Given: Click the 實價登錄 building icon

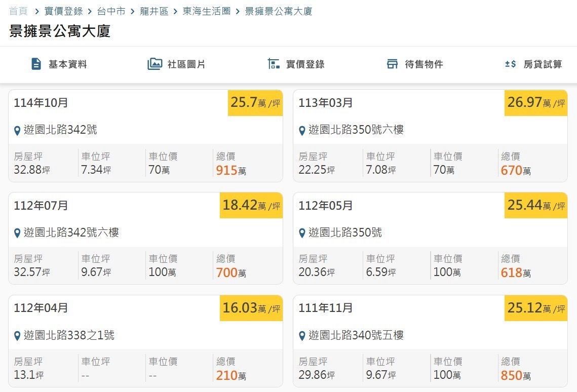Looking at the screenshot, I should click(274, 64).
